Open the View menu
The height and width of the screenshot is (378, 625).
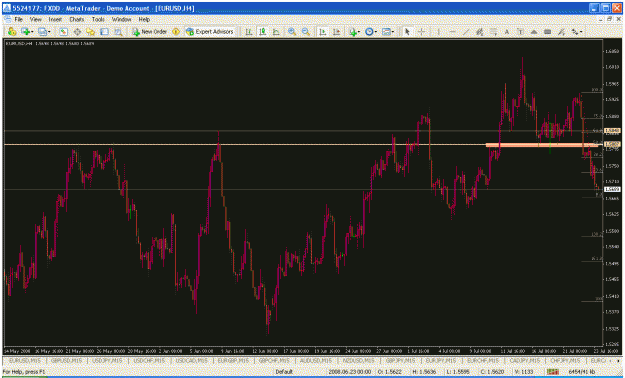pyautogui.click(x=35, y=19)
